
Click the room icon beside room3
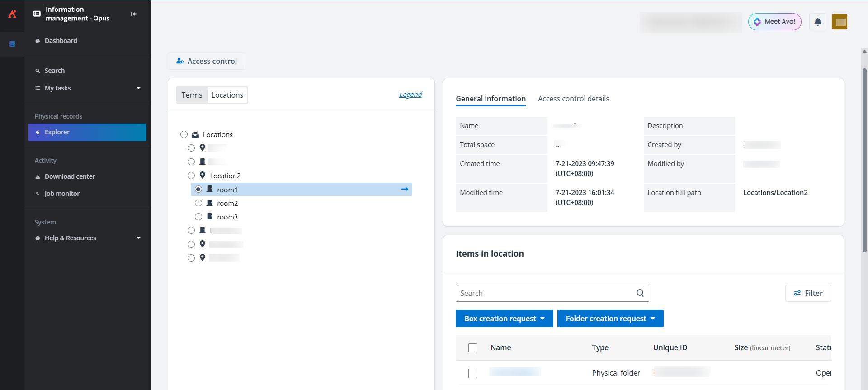tap(210, 217)
